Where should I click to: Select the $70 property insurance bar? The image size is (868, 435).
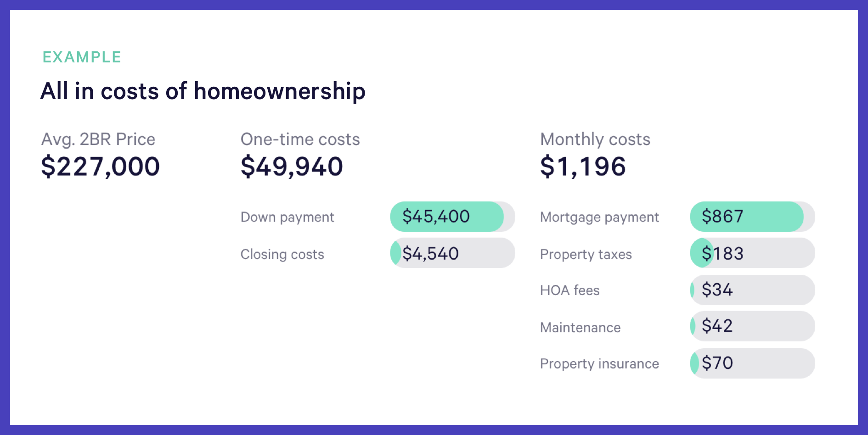(x=752, y=363)
